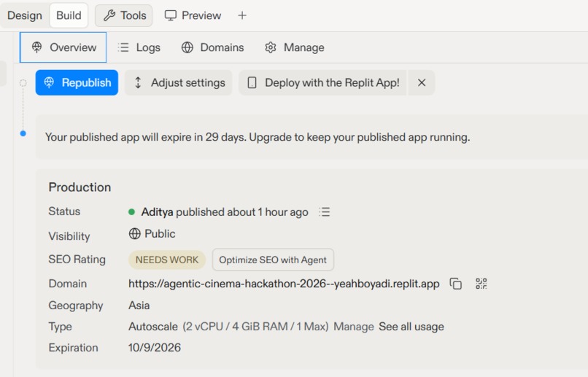Image resolution: width=588 pixels, height=377 pixels.
Task: Select the Overview section
Action: coord(63,47)
